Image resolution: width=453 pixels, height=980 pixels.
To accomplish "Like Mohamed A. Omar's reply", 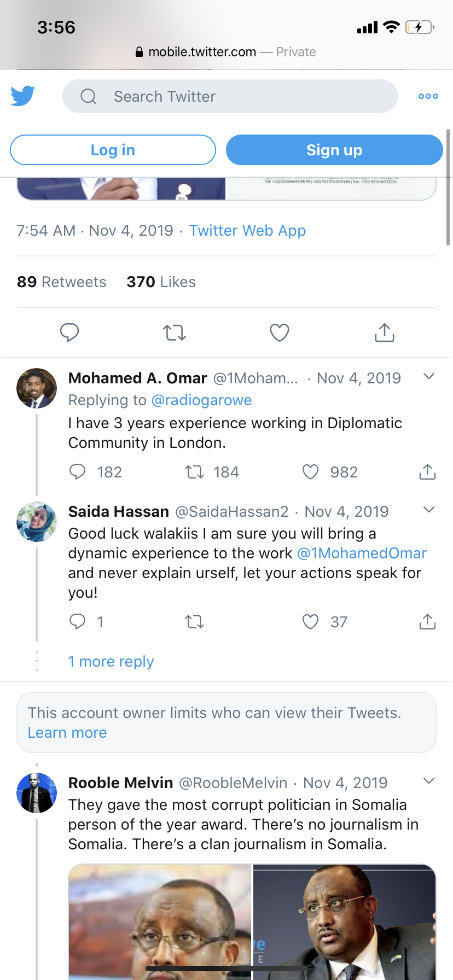I will [310, 472].
